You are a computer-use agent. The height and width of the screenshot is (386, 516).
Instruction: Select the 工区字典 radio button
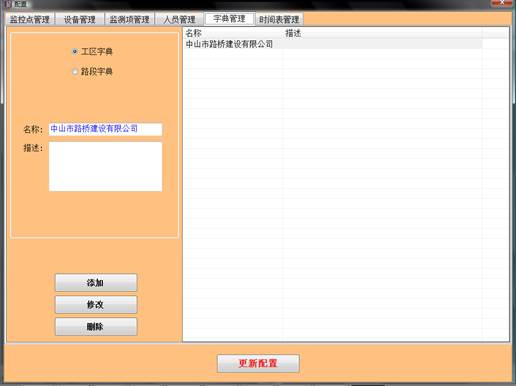[x=75, y=52]
